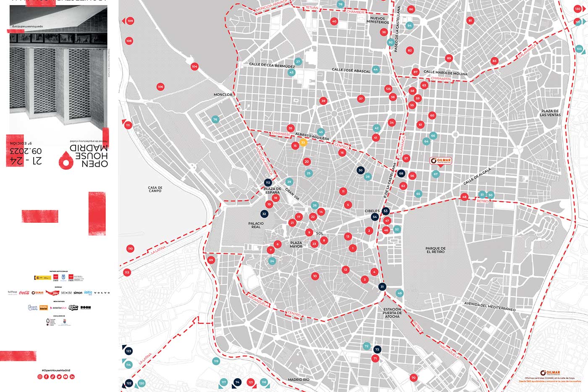Viewport: 588px width, 392px height.
Task: Select dark marker 30
Action: 360,170
